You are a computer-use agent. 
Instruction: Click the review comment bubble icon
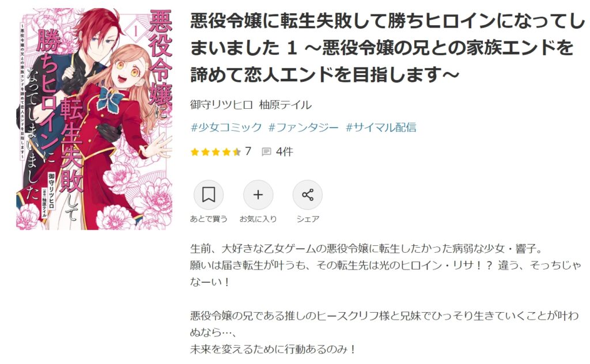coord(266,152)
